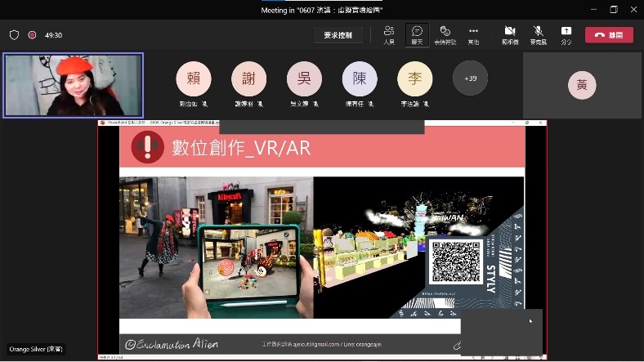Click the Share content icon
The image size is (644, 362).
pos(566,34)
